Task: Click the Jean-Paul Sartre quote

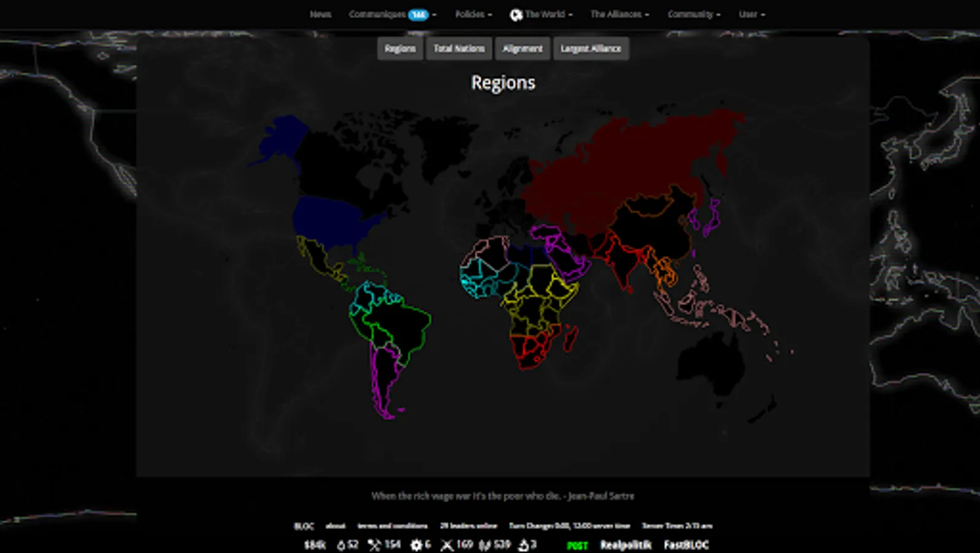Action: [x=503, y=496]
